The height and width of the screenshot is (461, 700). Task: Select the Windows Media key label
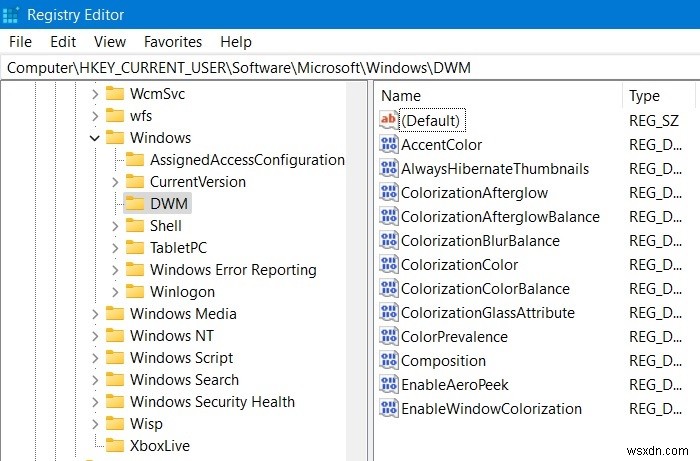click(183, 314)
